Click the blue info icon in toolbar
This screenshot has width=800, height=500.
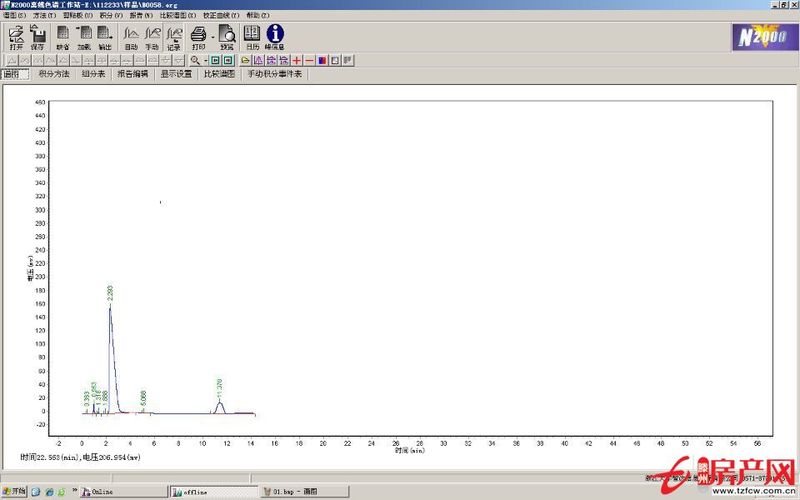[274, 36]
